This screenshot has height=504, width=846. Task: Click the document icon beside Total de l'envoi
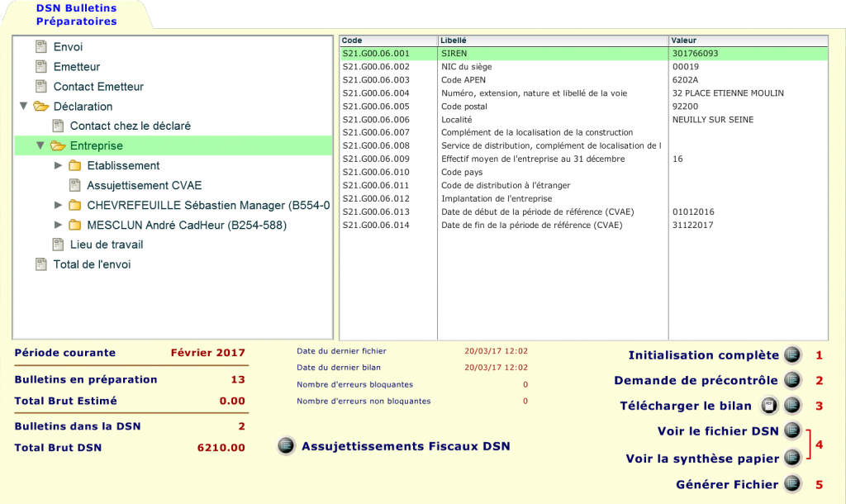[39, 264]
